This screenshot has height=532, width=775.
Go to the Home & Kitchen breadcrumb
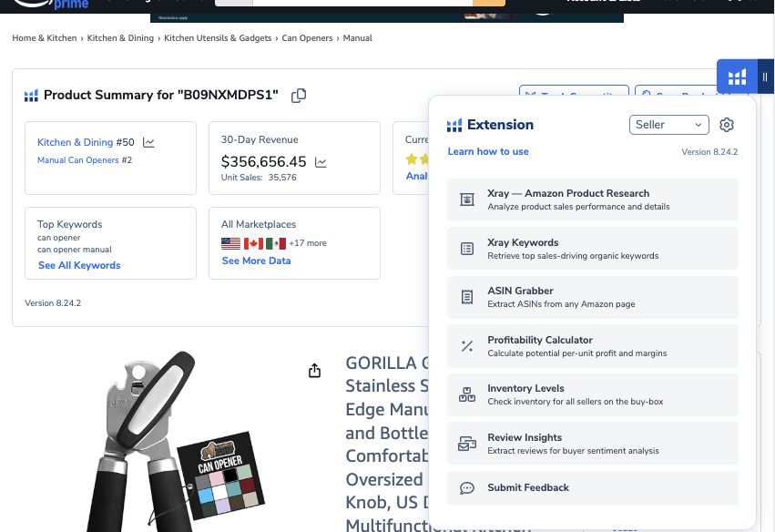pyautogui.click(x=45, y=38)
